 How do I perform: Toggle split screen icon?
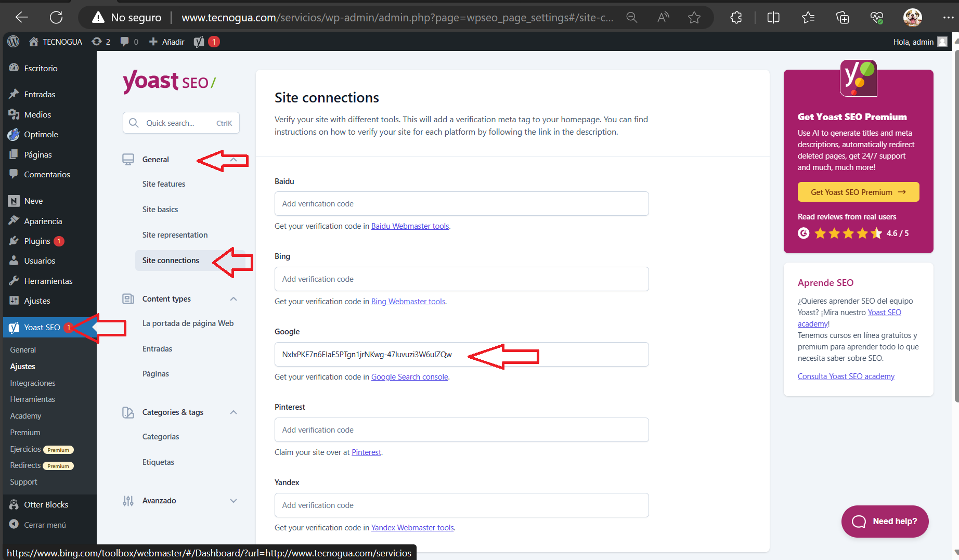pyautogui.click(x=773, y=18)
